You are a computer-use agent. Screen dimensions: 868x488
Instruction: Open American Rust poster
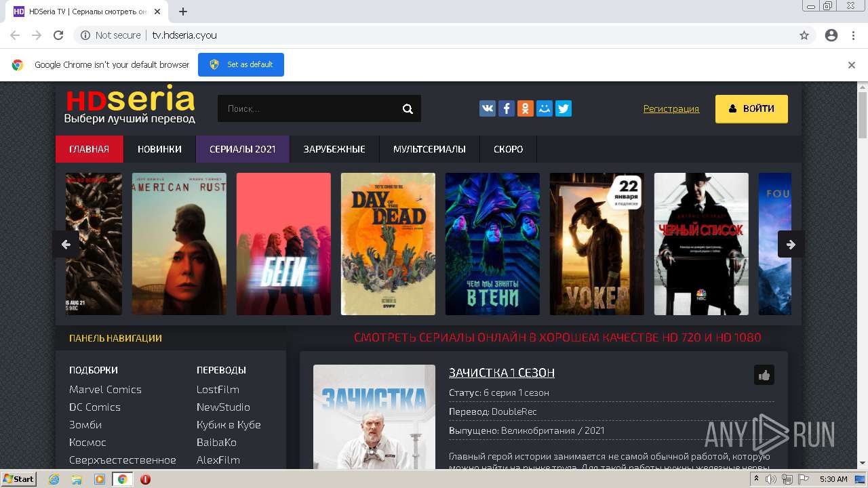[x=179, y=244]
